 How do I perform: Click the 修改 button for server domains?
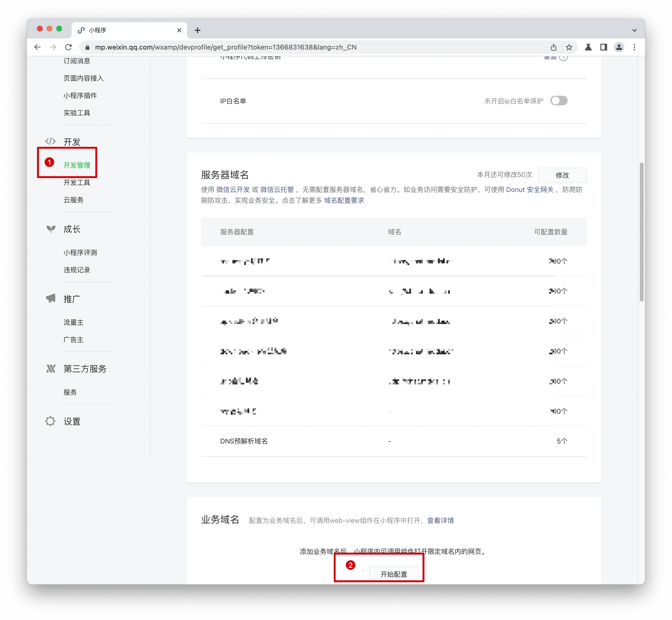point(562,175)
